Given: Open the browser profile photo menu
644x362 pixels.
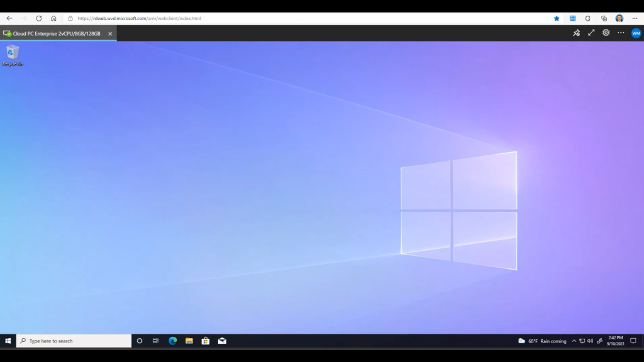Looking at the screenshot, I should [619, 18].
